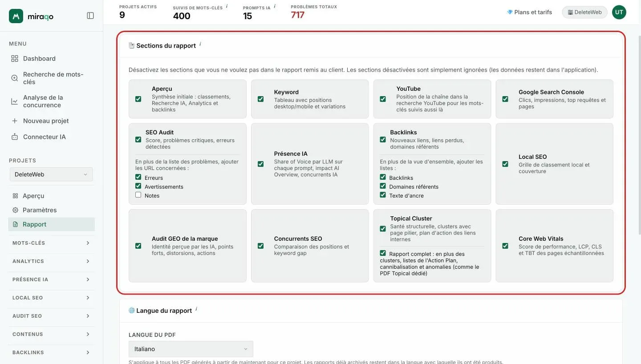Open the DeleteWeb project dropdown
The height and width of the screenshot is (364, 641).
(51, 174)
